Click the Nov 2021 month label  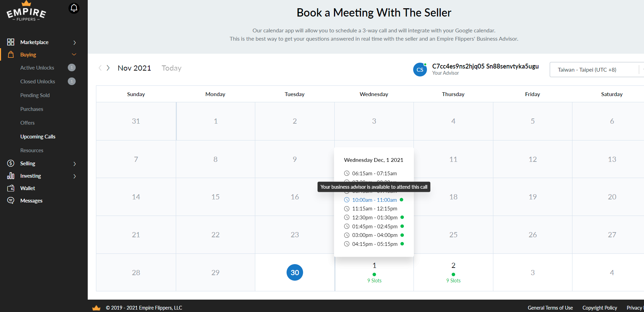pos(134,68)
